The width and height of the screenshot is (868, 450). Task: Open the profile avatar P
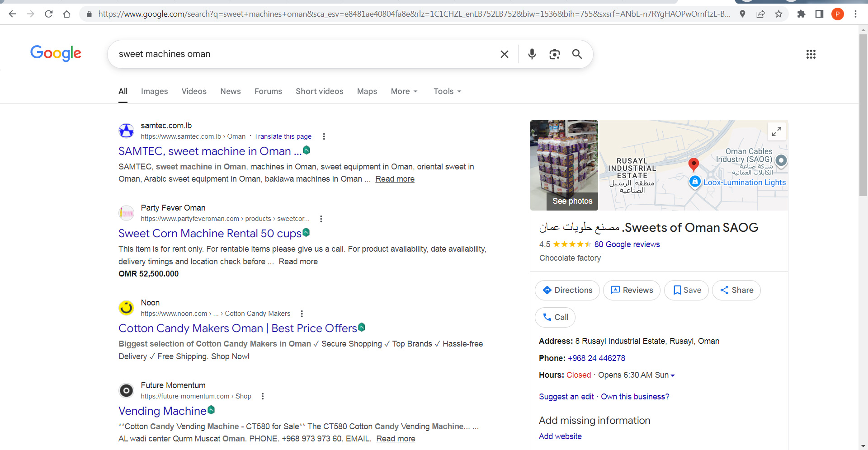[837, 14]
